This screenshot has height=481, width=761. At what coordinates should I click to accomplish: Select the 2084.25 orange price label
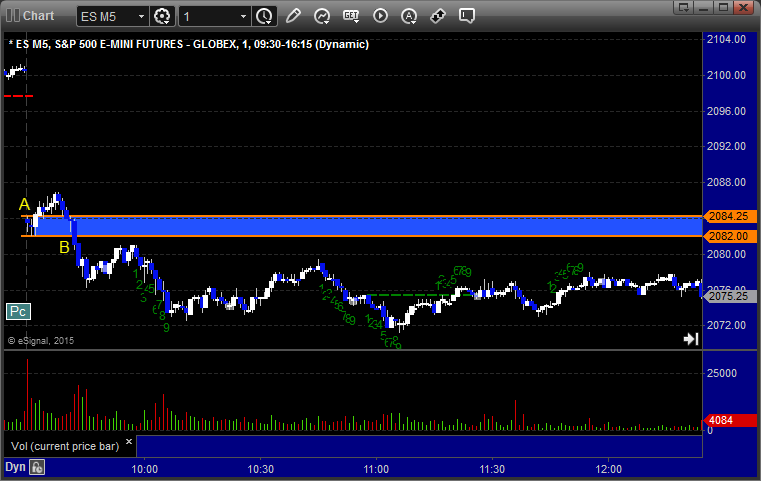pyautogui.click(x=729, y=216)
